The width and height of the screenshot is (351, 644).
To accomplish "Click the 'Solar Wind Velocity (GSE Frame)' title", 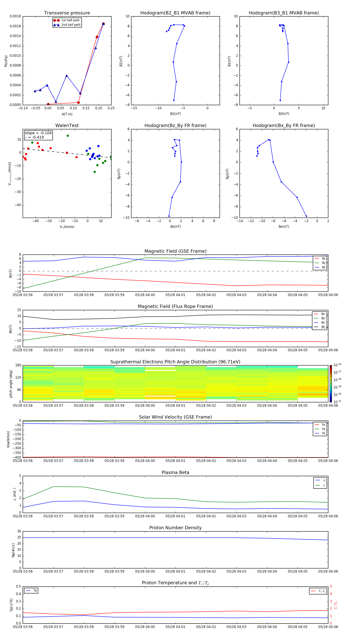I will 175,417.
